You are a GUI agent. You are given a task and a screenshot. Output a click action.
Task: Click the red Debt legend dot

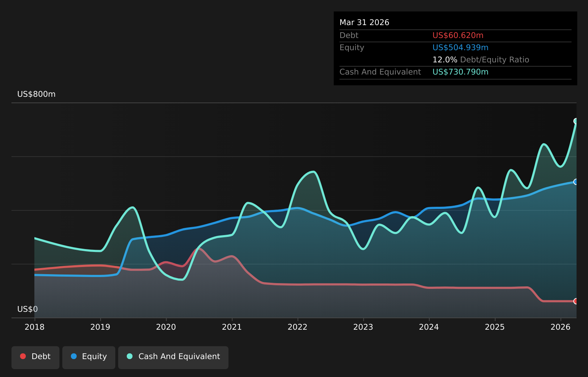point(23,356)
